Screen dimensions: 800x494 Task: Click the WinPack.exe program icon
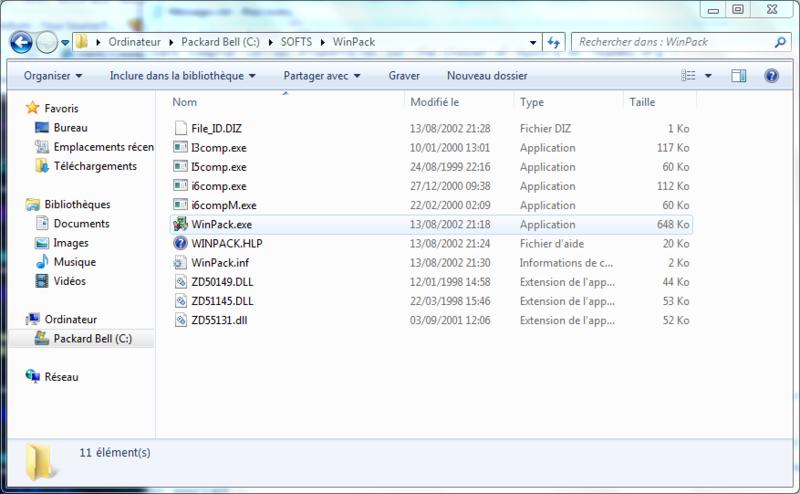point(180,224)
